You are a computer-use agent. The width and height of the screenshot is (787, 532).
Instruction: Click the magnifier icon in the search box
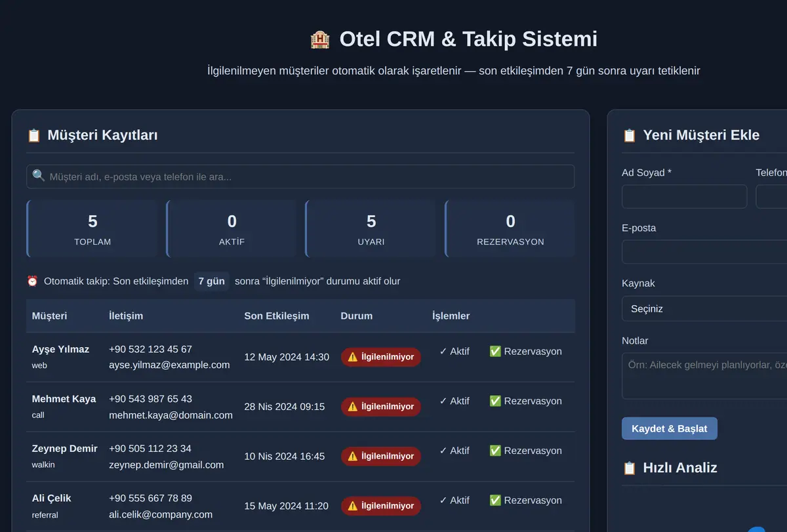coord(39,176)
